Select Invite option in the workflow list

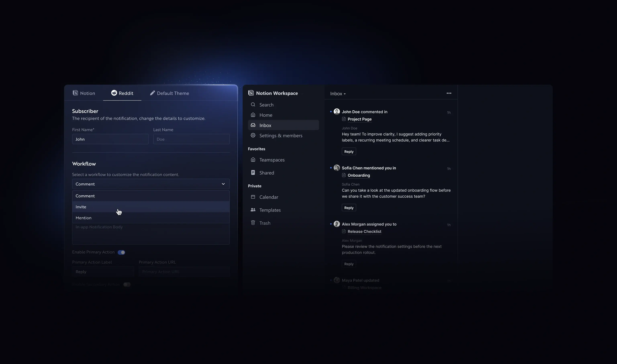pos(151,207)
